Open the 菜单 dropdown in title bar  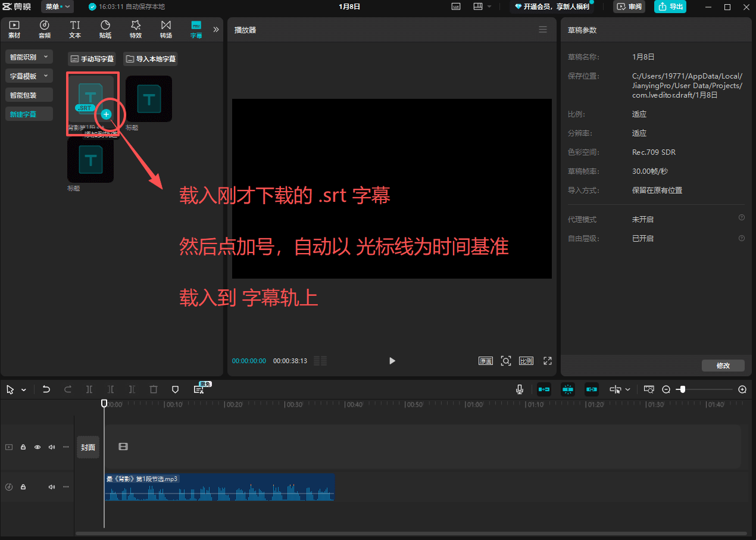pos(57,7)
